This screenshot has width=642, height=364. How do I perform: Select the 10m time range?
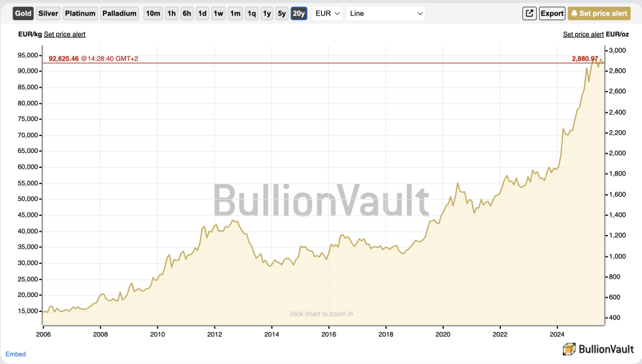[x=153, y=14]
